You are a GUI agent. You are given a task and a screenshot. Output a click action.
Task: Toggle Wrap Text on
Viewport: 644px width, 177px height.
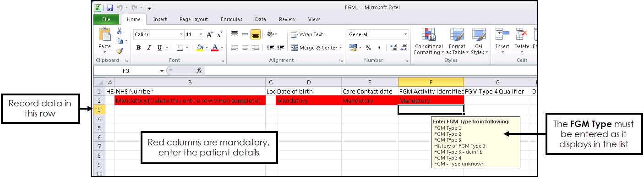[x=307, y=34]
